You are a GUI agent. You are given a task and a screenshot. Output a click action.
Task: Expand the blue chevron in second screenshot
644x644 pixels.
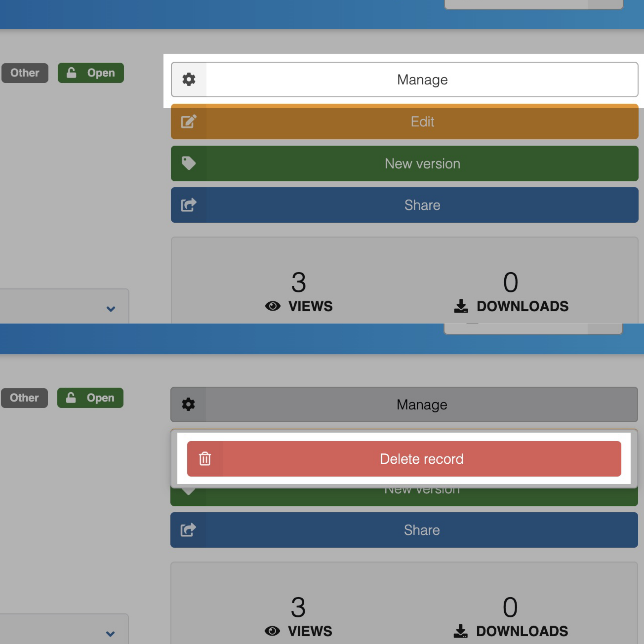pyautogui.click(x=110, y=634)
